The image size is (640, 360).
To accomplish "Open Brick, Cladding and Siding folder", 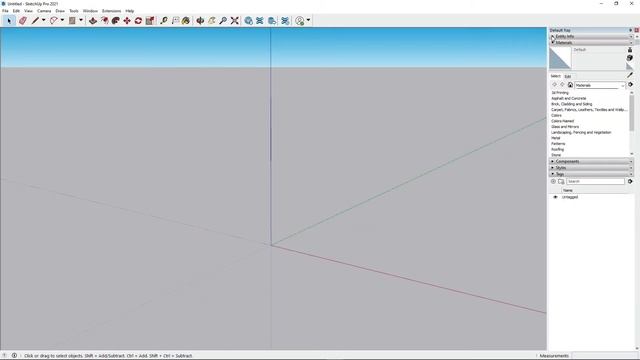I will point(571,104).
